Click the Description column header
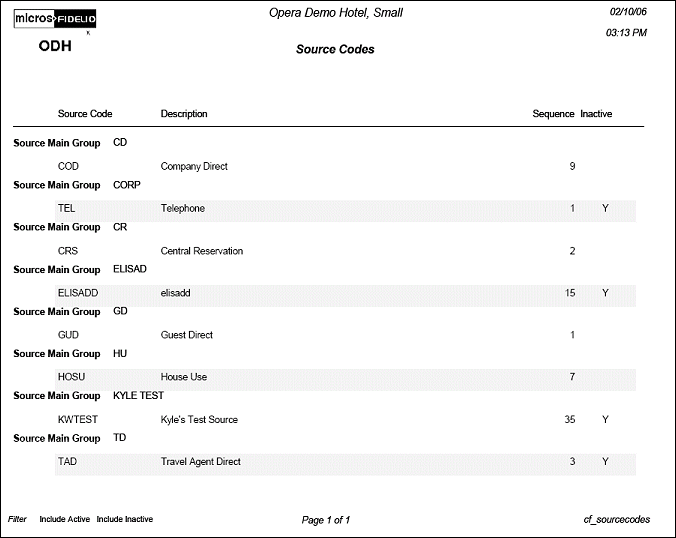676x538 pixels. pos(184,114)
